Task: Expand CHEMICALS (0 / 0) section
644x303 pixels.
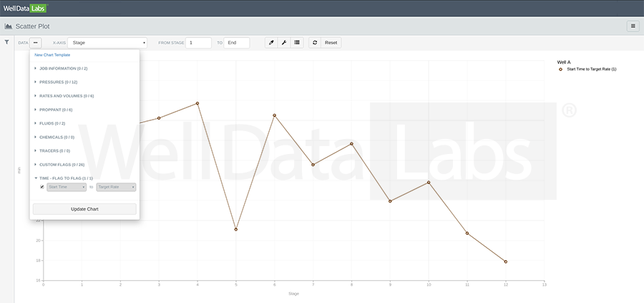Action: [54, 138]
